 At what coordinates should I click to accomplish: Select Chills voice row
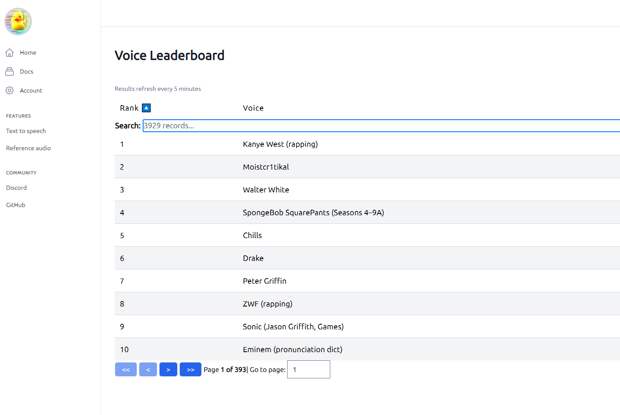[x=367, y=236]
